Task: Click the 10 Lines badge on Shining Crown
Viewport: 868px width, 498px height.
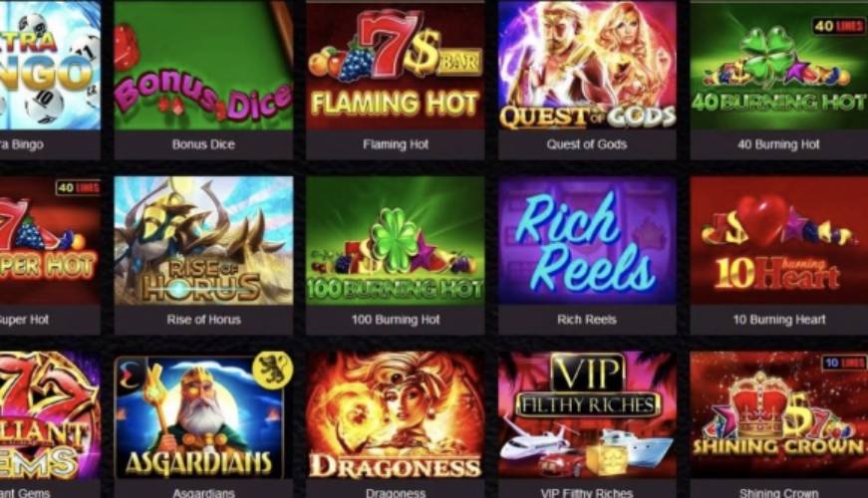Action: [844, 363]
